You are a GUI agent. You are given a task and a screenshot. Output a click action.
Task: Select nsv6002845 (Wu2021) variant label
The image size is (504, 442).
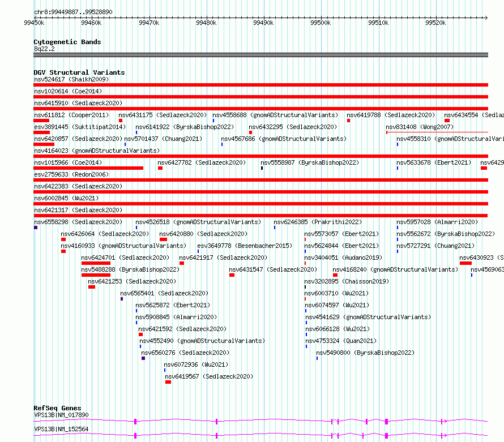tap(66, 198)
